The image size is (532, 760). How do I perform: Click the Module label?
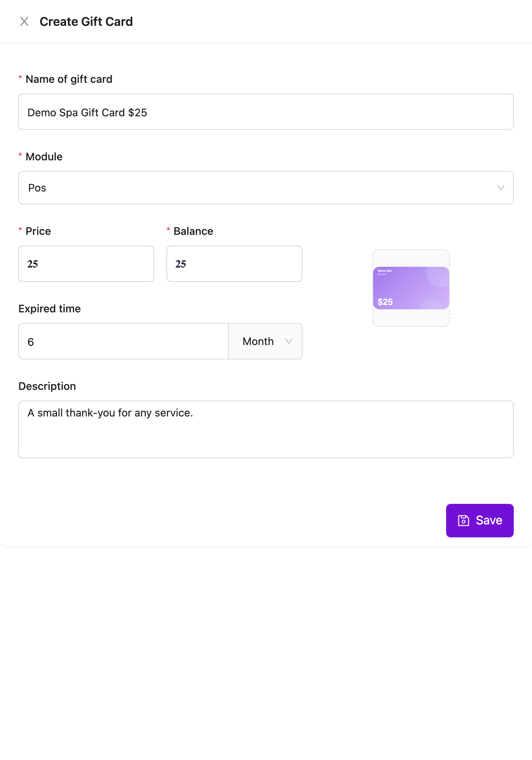tap(44, 157)
